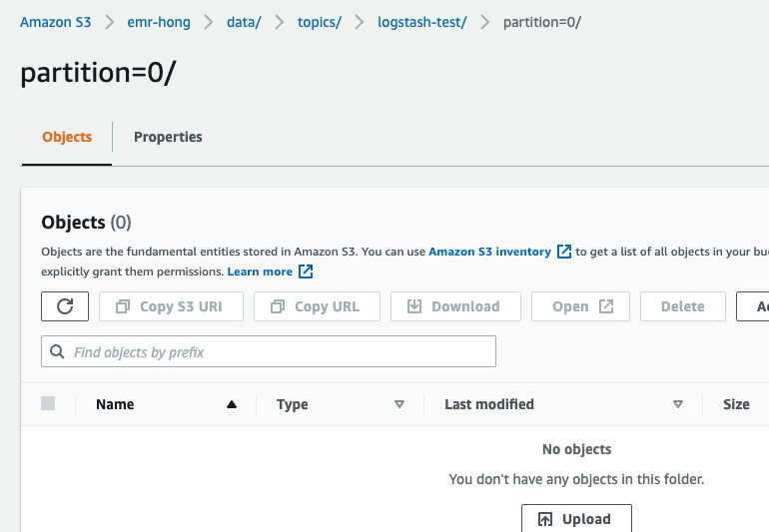Click the Last modified column header
The width and height of the screenshot is (769, 532).
489,404
